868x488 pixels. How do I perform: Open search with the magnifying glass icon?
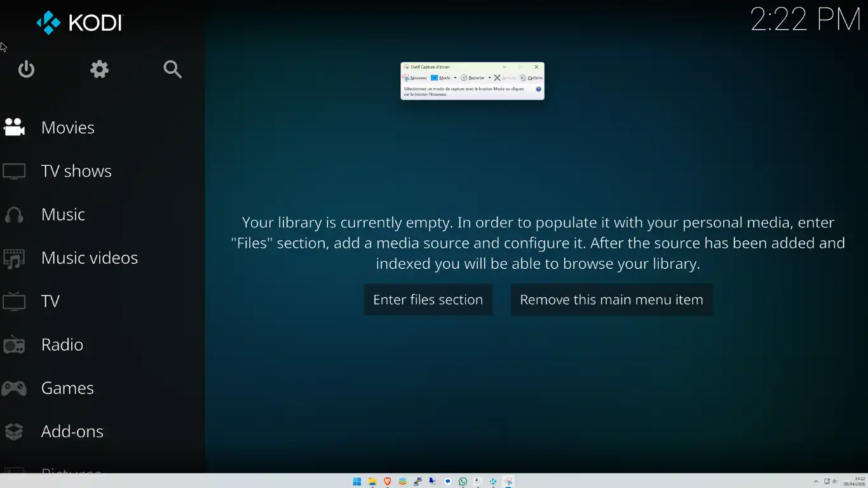coord(172,69)
